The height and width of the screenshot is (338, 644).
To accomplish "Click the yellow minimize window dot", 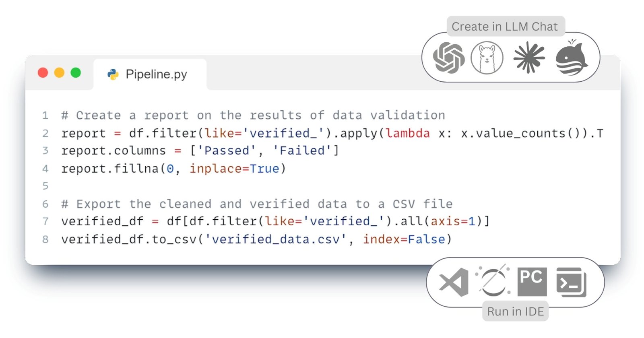I will coord(59,73).
